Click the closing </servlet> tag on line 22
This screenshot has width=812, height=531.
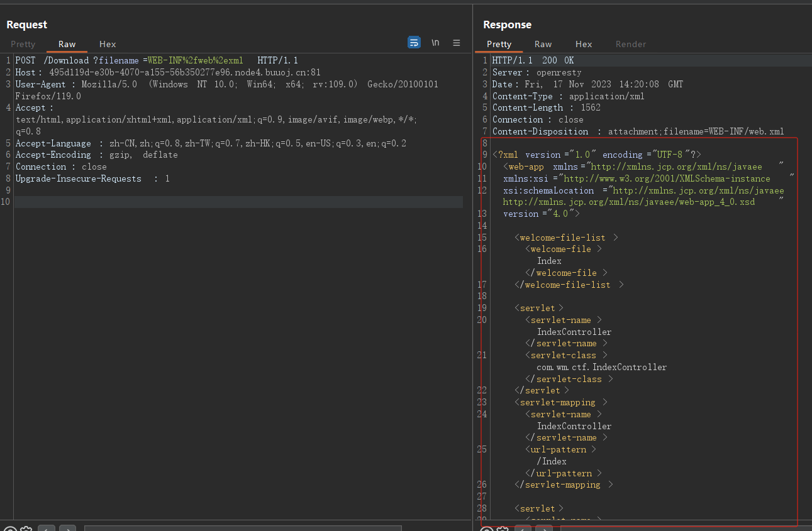[542, 390]
